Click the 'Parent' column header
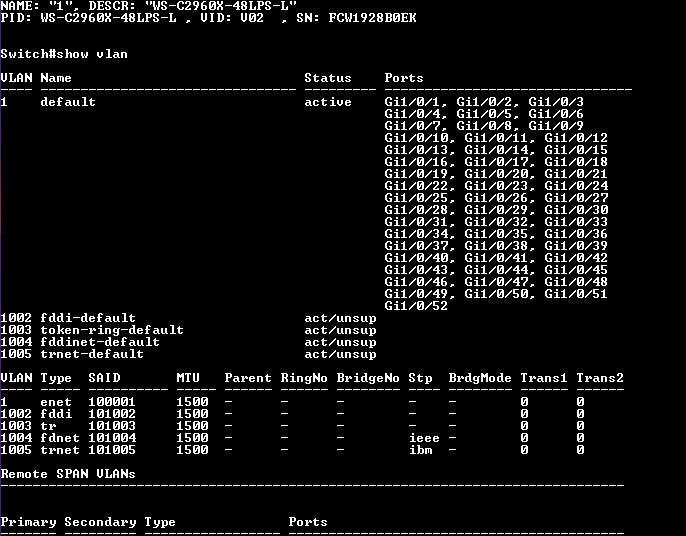Viewport: 686px width, 536px height. tap(248, 378)
